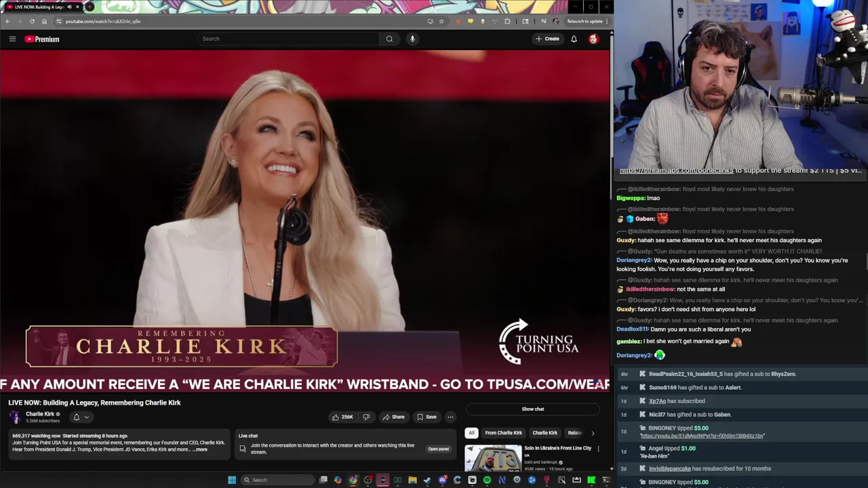
Task: Open Discord from the taskbar
Action: coord(442,480)
